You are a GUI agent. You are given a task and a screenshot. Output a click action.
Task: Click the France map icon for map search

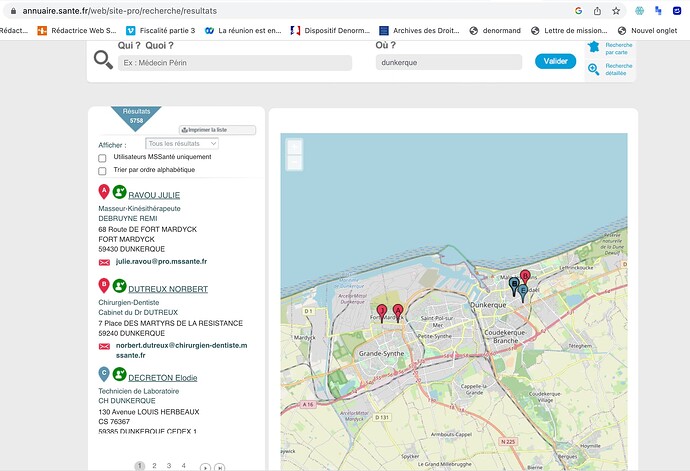coord(594,47)
